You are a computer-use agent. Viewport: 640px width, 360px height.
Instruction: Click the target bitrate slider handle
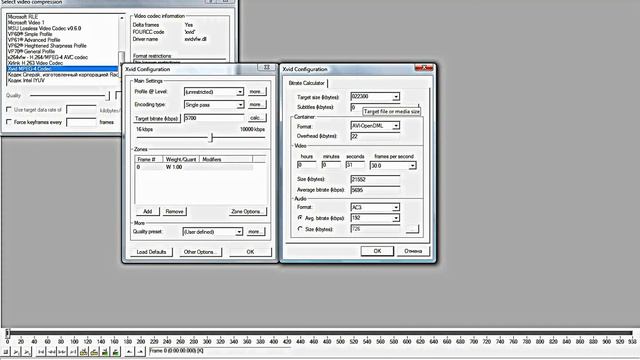tap(211, 138)
